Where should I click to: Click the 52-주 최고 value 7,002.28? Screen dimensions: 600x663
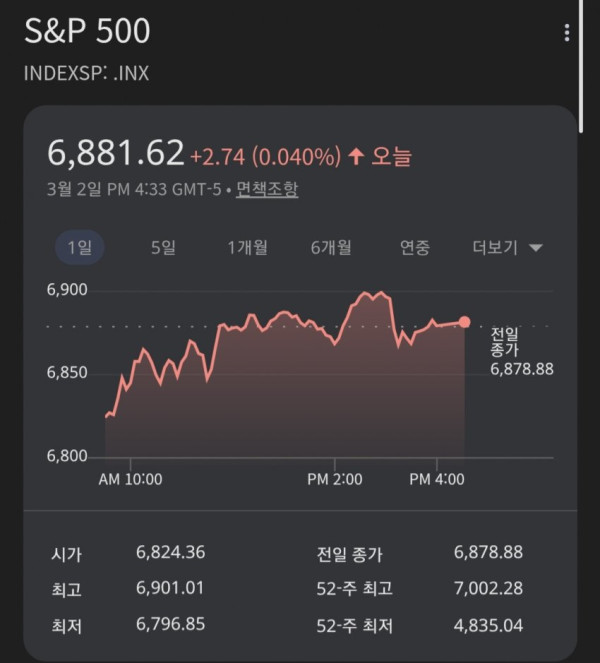tap(488, 589)
